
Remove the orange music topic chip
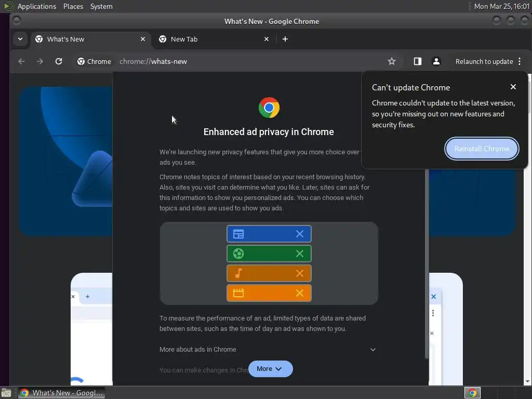(300, 273)
